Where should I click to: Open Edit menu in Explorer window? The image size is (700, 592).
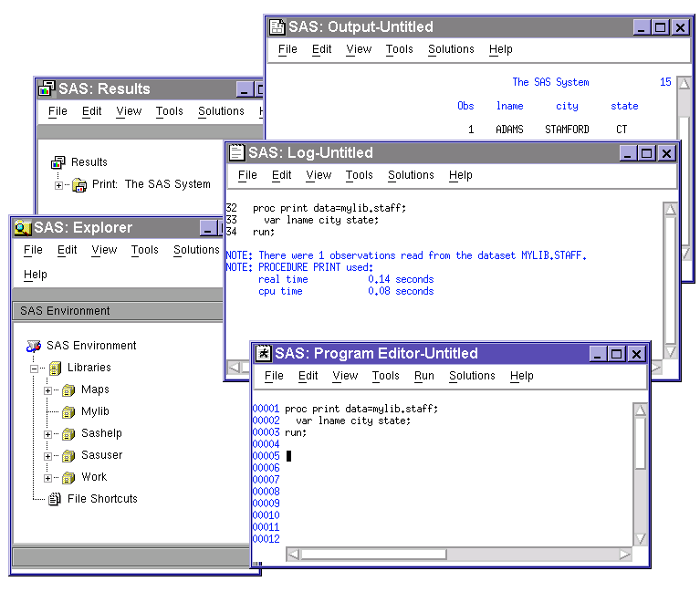coord(67,250)
